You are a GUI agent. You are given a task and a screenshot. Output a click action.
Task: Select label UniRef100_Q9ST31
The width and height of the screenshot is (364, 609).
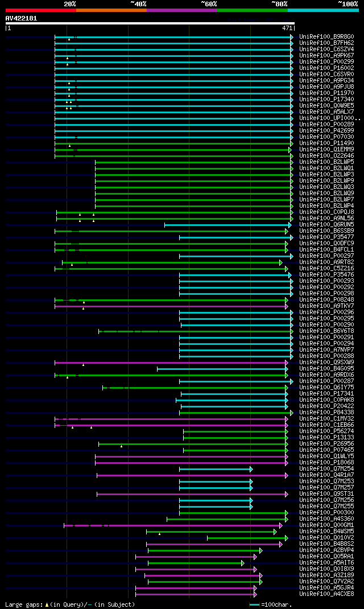[326, 493]
